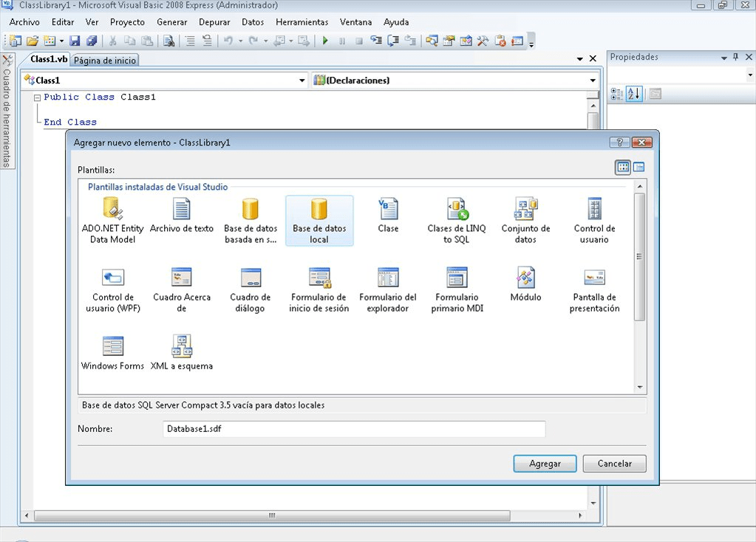Click the Find in files icon
756x542 pixels.
pos(168,41)
